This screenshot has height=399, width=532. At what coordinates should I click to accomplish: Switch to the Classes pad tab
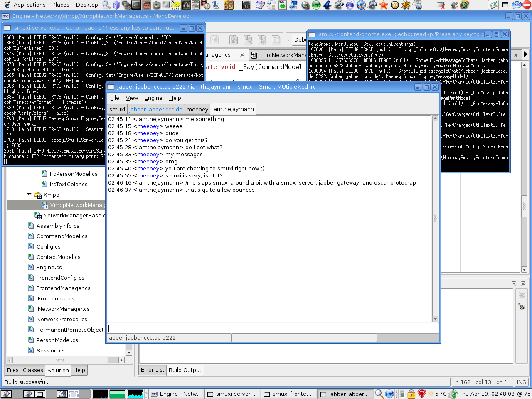click(x=33, y=370)
